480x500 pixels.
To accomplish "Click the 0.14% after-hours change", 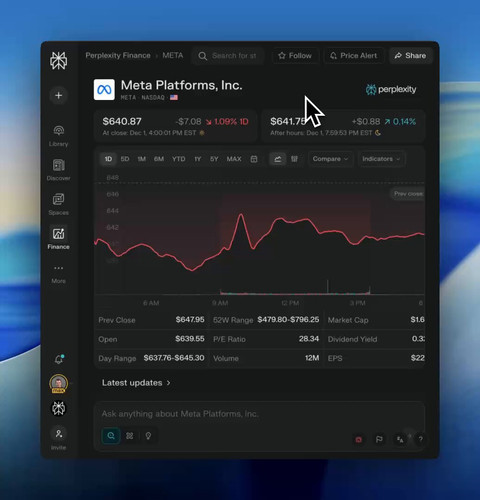I will click(x=400, y=122).
